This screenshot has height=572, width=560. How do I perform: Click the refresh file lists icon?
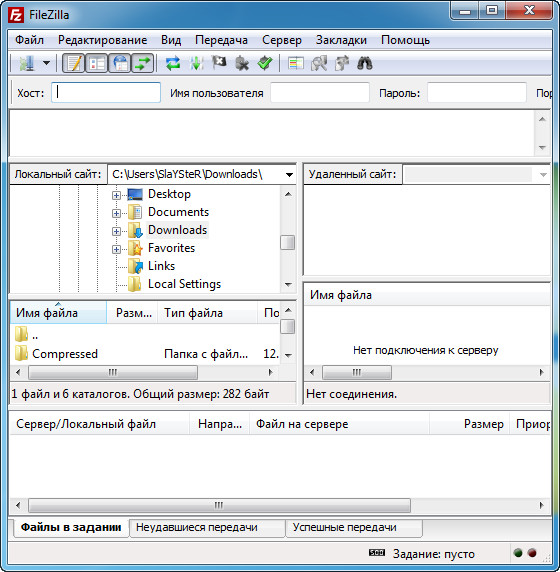pos(173,63)
